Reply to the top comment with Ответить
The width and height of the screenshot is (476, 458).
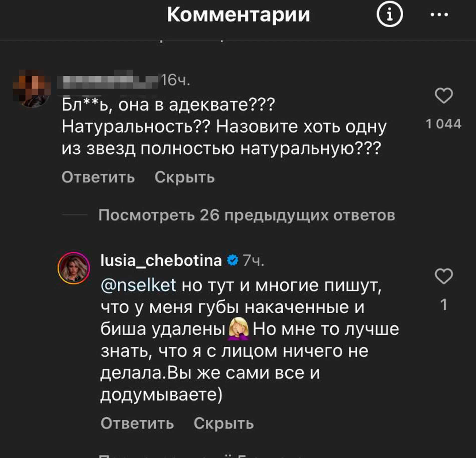(x=98, y=177)
